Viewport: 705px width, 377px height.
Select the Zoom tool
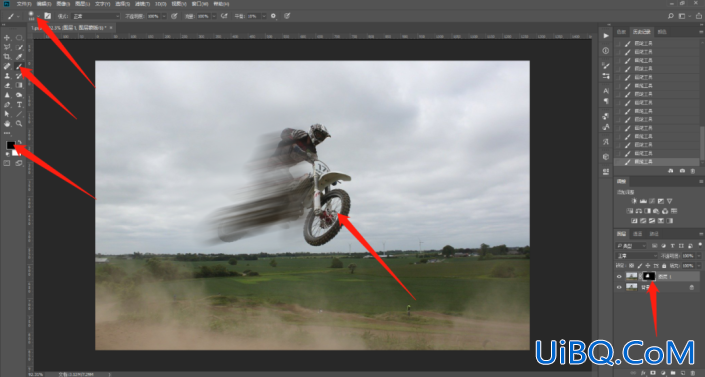click(19, 123)
